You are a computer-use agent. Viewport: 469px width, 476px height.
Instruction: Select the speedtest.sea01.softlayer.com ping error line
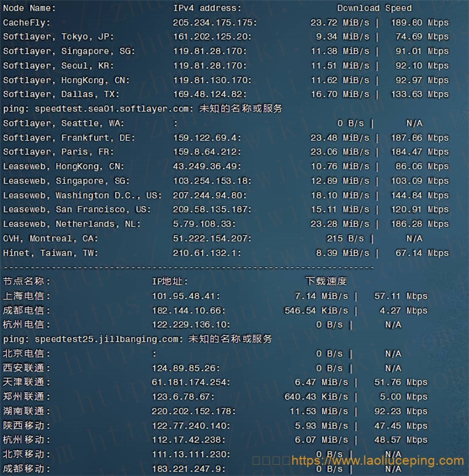pos(143,109)
